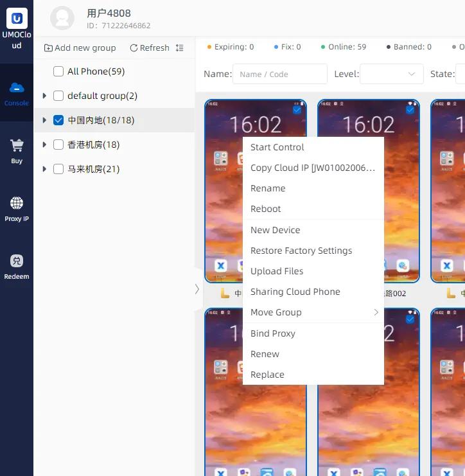This screenshot has width=465, height=476.
Task: Check the All Phone(59) checkbox
Action: point(58,71)
